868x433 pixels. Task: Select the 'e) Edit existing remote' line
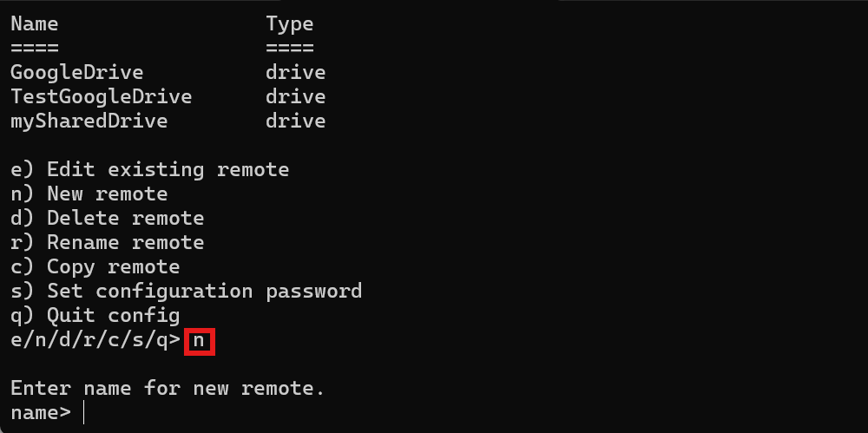point(149,169)
